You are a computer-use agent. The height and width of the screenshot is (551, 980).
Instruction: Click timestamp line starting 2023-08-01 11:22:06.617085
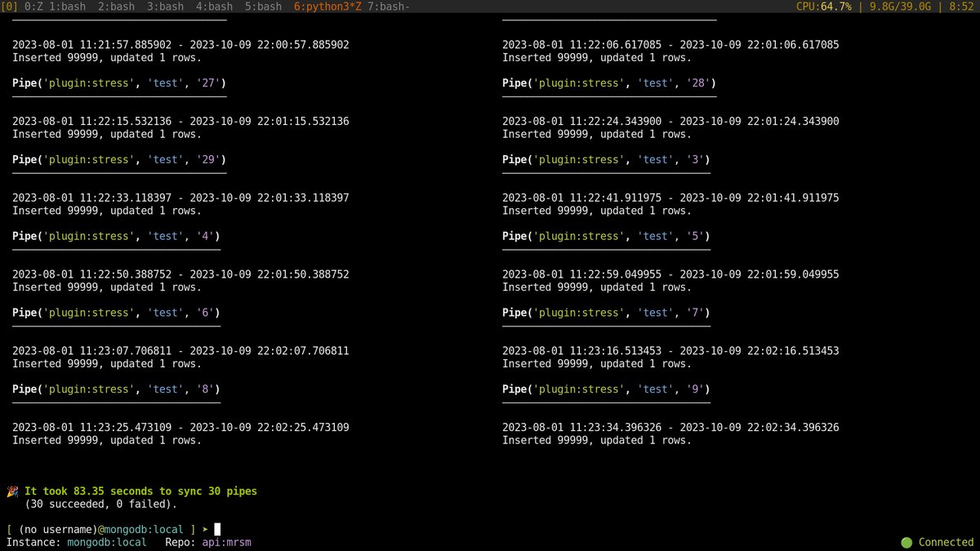[670, 45]
